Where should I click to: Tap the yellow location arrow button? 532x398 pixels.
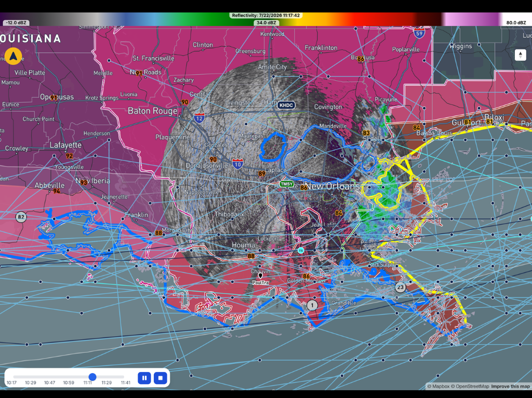13,56
